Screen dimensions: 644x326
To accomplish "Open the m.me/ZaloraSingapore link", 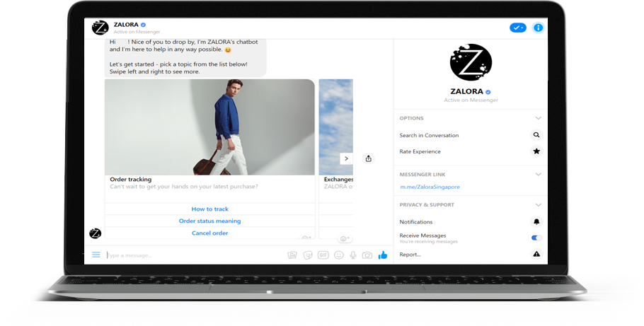I will [x=430, y=187].
